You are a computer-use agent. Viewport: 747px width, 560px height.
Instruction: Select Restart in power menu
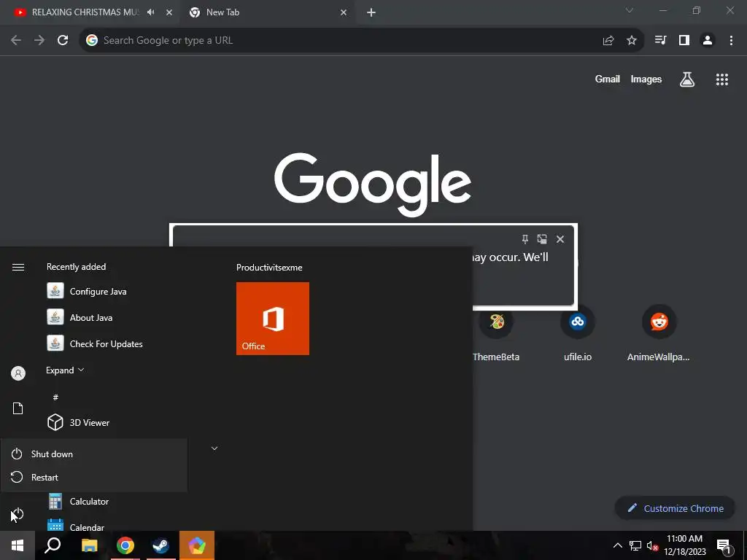coord(94,477)
